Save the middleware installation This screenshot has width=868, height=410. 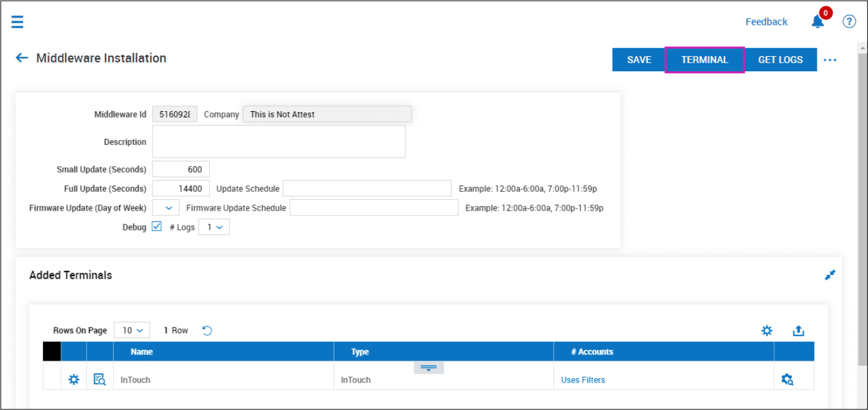pyautogui.click(x=639, y=60)
